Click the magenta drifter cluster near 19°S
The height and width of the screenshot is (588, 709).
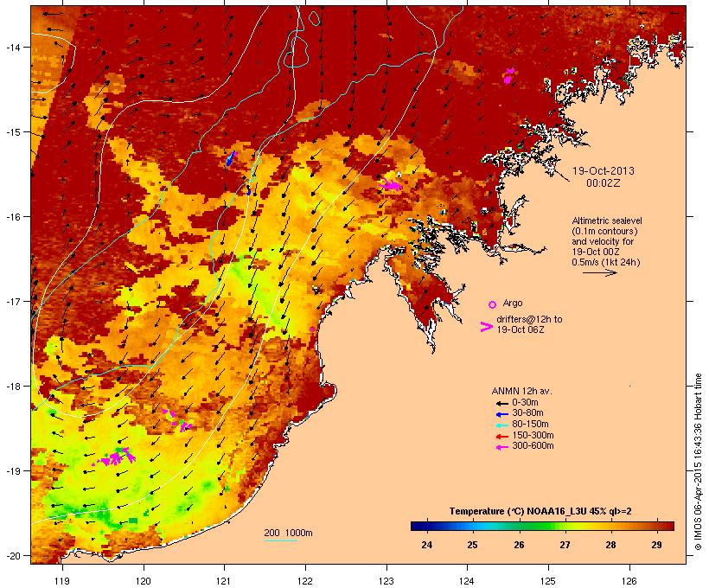click(115, 457)
